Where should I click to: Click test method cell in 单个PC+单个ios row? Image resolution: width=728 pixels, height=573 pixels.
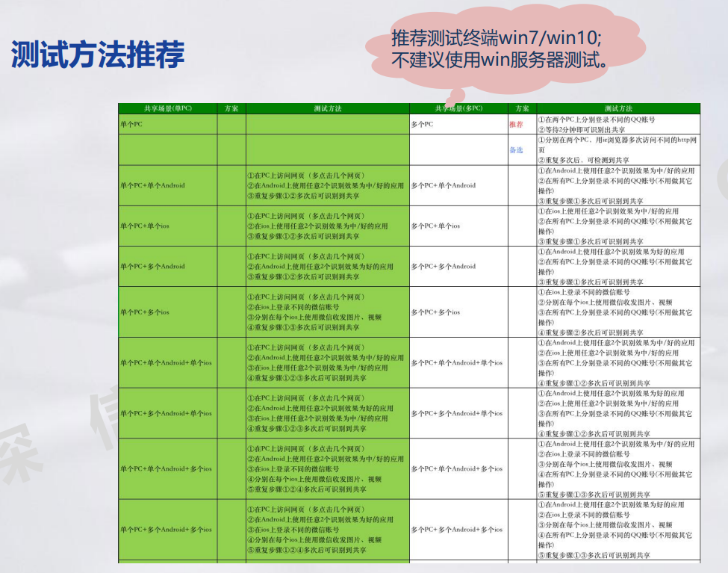(x=327, y=226)
